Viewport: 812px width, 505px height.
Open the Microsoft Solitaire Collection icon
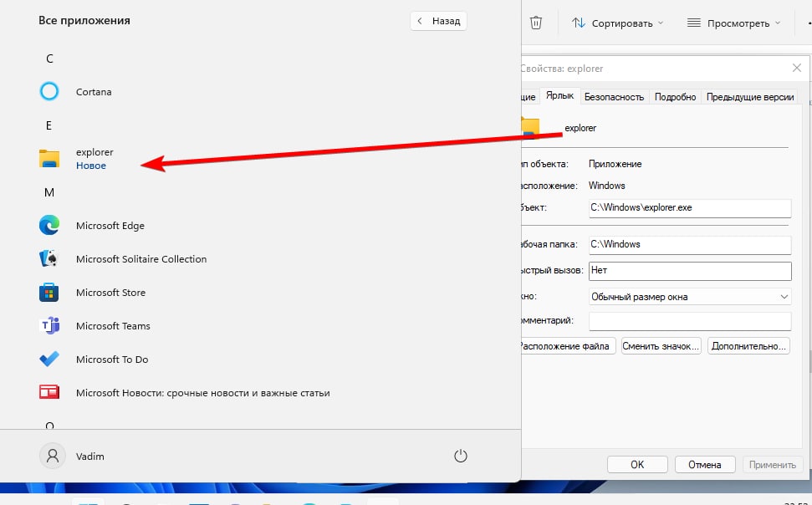(x=49, y=258)
